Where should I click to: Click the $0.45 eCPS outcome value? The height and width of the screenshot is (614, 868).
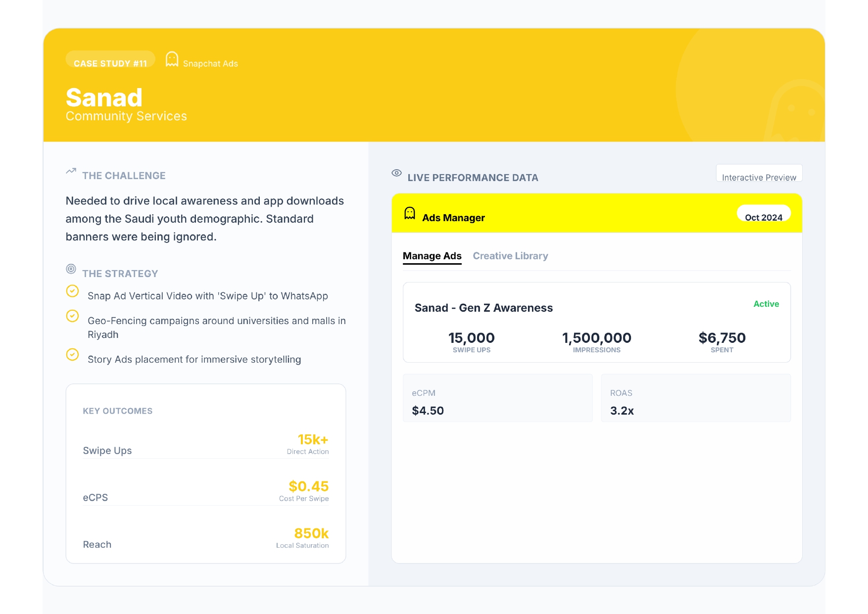(309, 486)
